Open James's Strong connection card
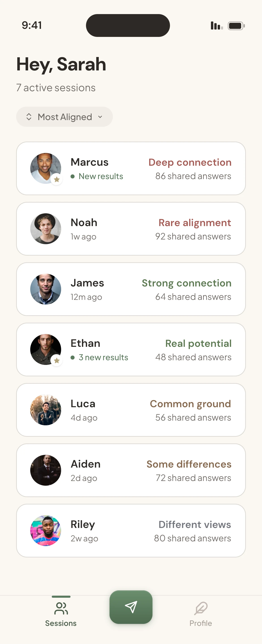Screen dimensions: 262x644 click(131, 289)
